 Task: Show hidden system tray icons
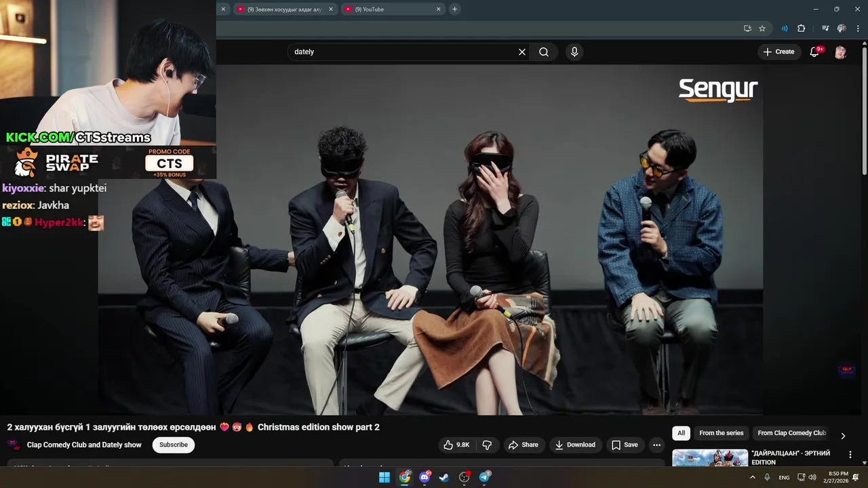752,477
